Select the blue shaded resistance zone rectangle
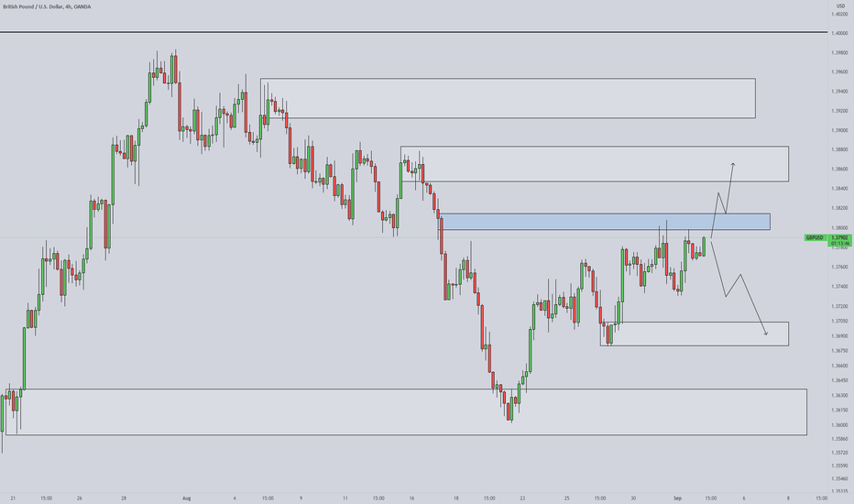Viewport: 854px width, 504px height. [x=605, y=222]
